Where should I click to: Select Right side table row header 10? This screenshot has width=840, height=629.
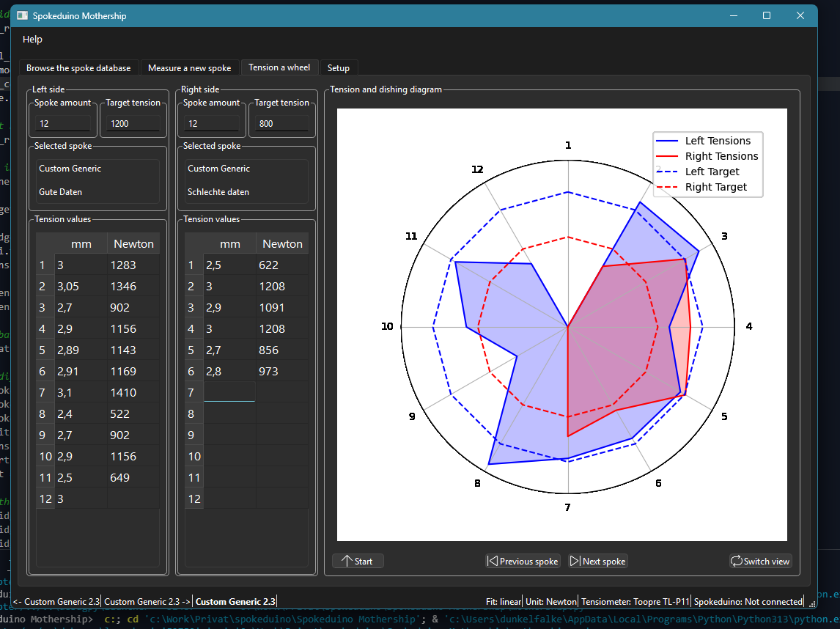point(194,457)
